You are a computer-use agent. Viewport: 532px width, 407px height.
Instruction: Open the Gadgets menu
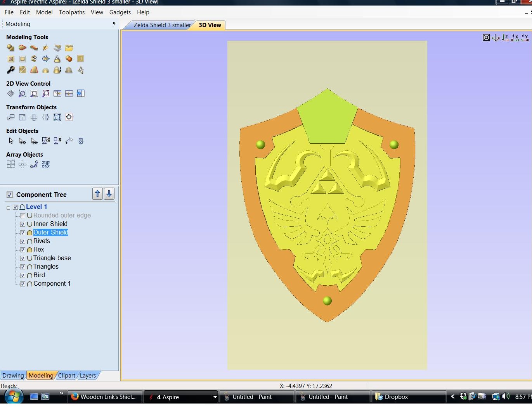click(x=120, y=12)
